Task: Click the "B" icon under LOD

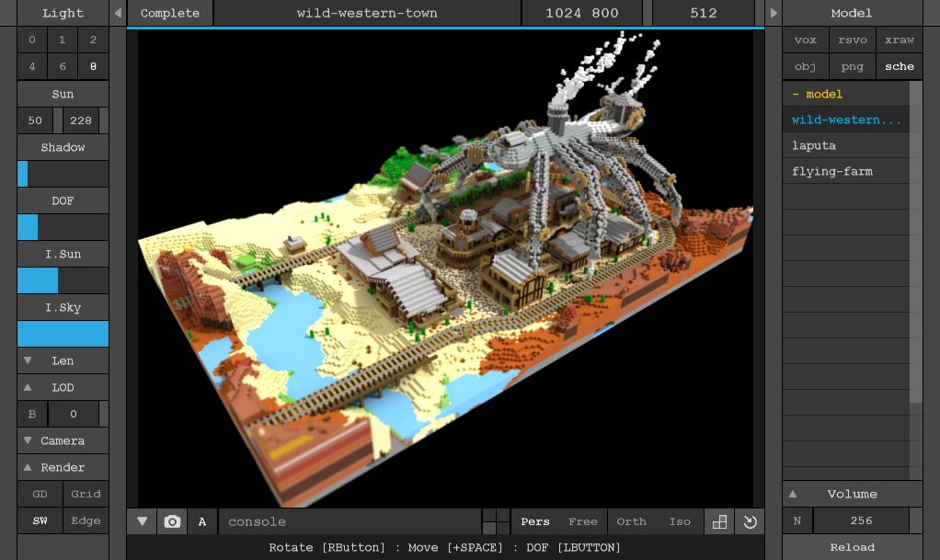Action: point(31,414)
